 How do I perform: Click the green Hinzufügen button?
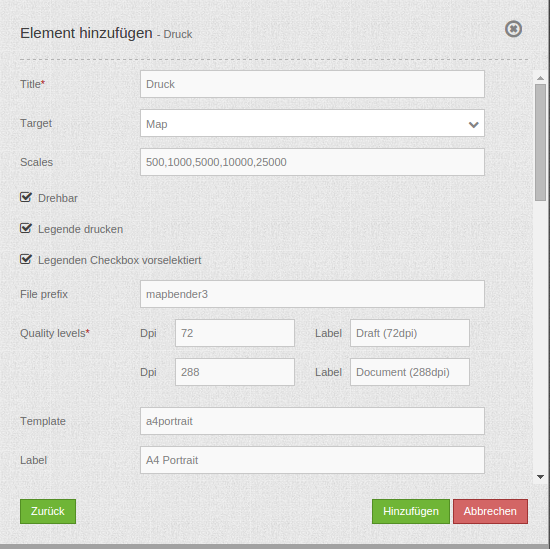tap(411, 511)
